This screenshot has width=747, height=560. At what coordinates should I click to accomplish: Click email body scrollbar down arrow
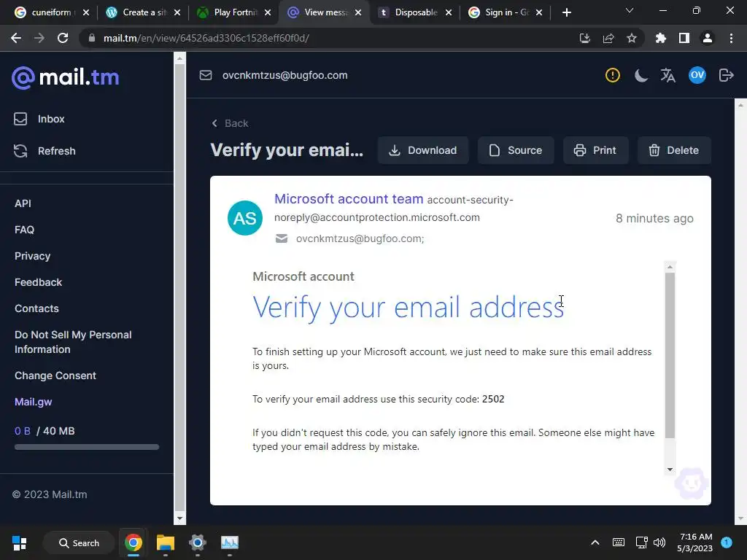(x=670, y=470)
